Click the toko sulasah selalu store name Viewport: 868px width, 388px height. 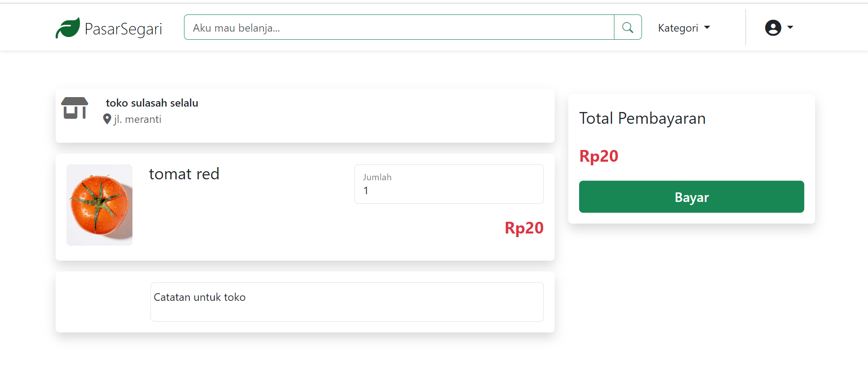point(151,103)
